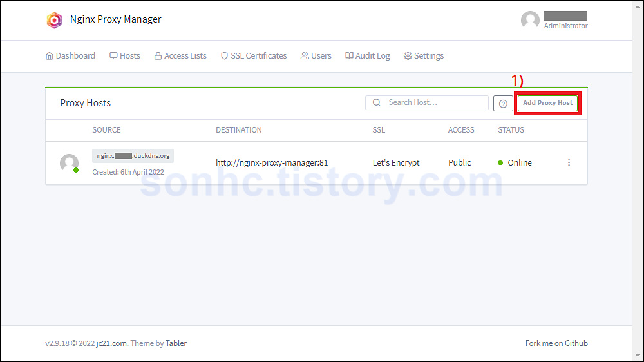This screenshot has width=644, height=362.
Task: Go to the Dashboard tab
Action: click(x=70, y=56)
